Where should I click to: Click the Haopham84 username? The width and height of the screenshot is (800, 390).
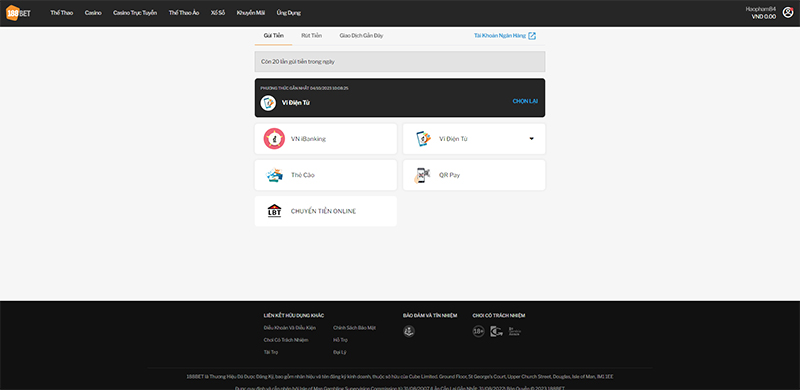click(761, 9)
